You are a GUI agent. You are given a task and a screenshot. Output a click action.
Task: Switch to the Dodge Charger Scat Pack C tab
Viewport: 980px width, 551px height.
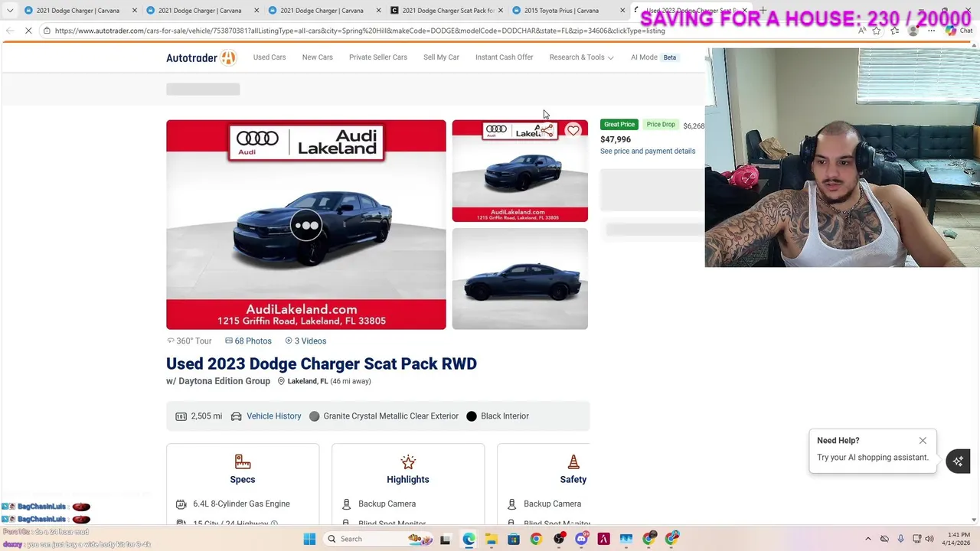pyautogui.click(x=446, y=11)
